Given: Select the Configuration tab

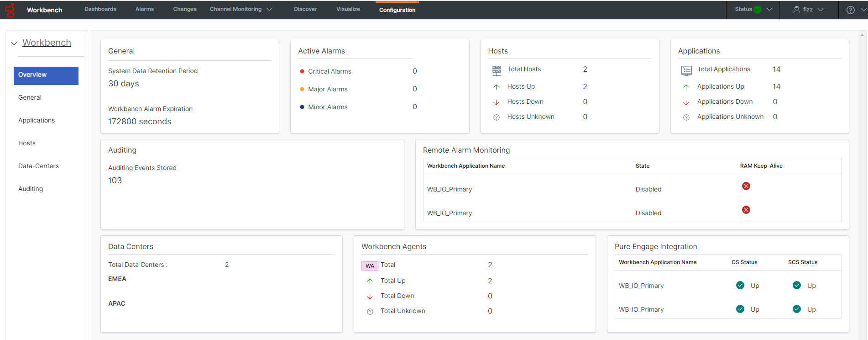Looking at the screenshot, I should click(x=397, y=10).
